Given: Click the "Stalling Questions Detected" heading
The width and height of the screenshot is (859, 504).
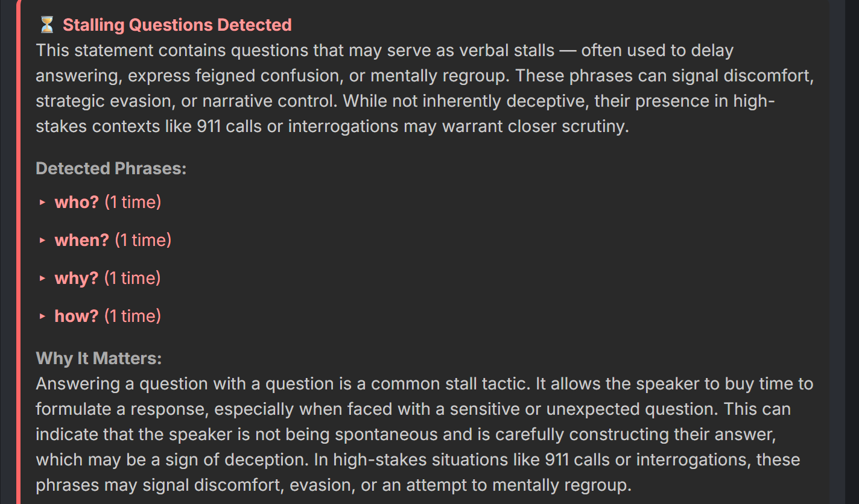Looking at the screenshot, I should 177,25.
